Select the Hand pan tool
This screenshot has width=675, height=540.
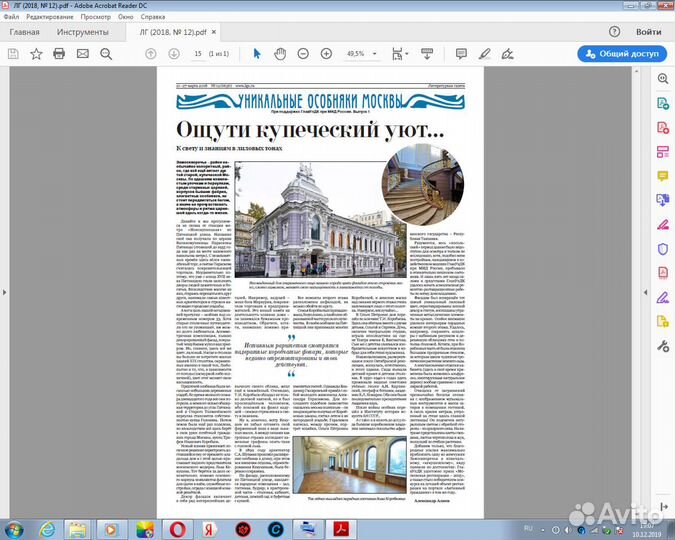point(281,53)
